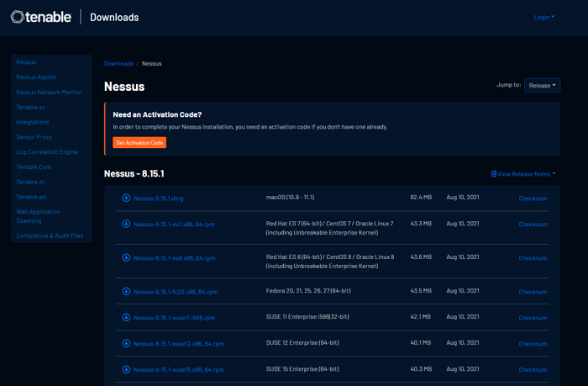
Task: Click 'Fedora 20, 21, 25, 26, 27 (64-bit)' text
Action: [x=308, y=291]
